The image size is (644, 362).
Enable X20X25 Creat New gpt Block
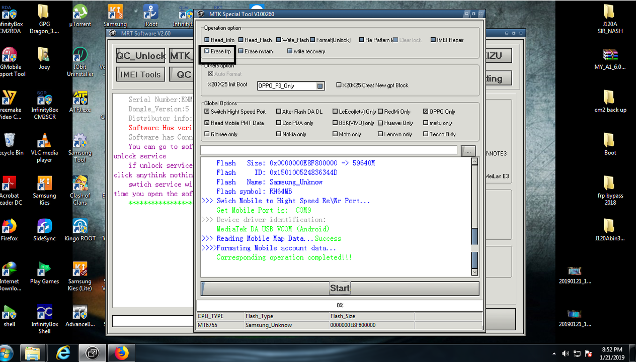click(339, 85)
